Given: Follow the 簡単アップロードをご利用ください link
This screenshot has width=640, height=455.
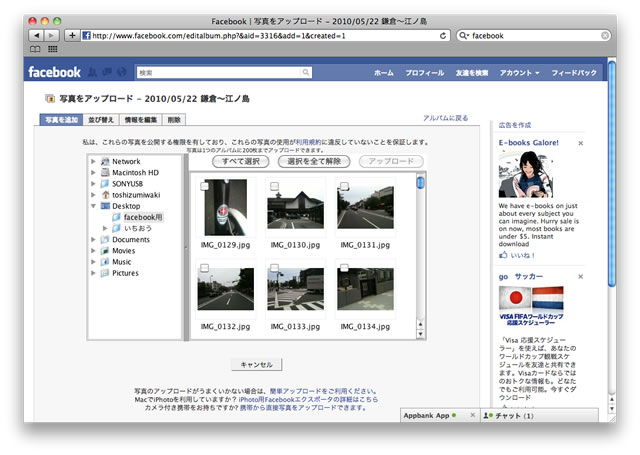Looking at the screenshot, I should pos(322,391).
